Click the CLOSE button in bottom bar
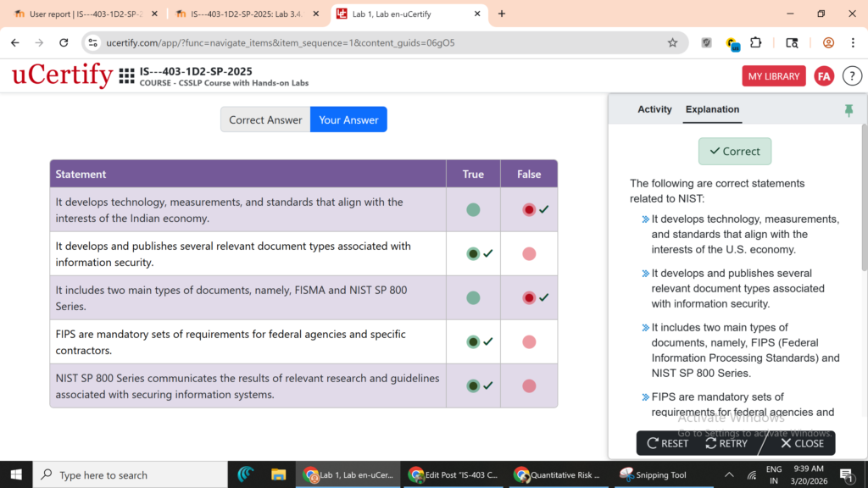This screenshot has height=488, width=868. 802,443
